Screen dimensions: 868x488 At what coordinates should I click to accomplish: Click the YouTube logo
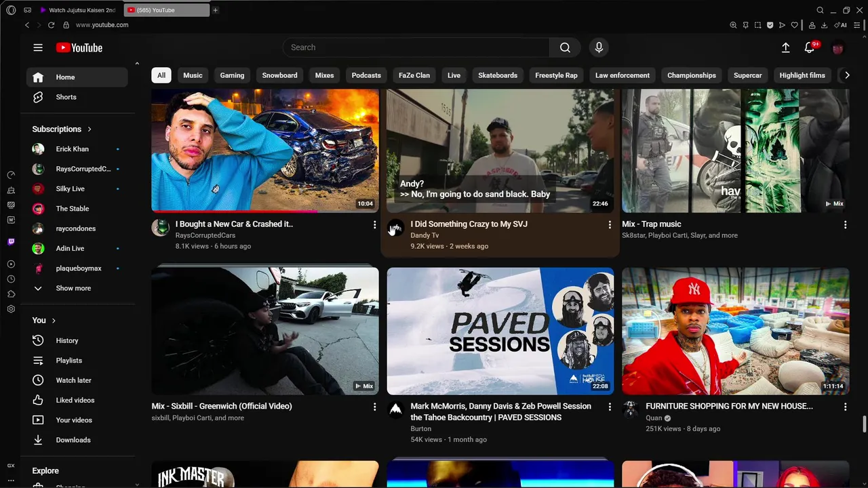pyautogui.click(x=79, y=47)
